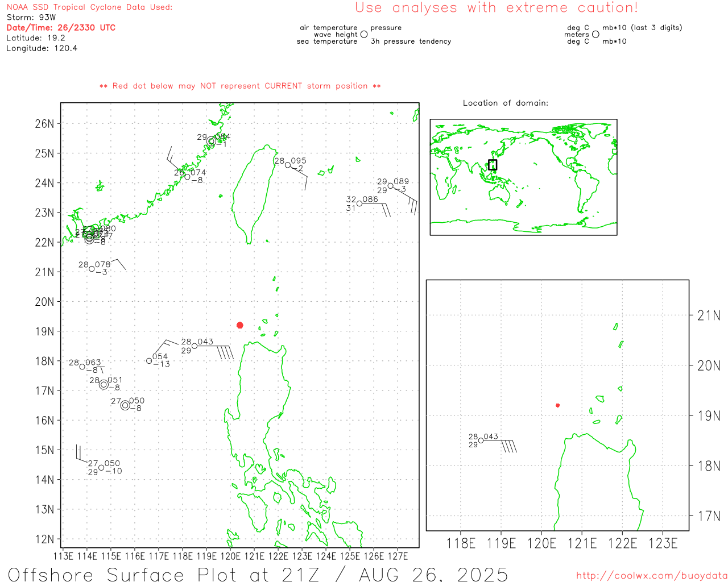This screenshot has width=728, height=582.
Task: Click the 21N label on the inset map axis
Action: click(709, 315)
